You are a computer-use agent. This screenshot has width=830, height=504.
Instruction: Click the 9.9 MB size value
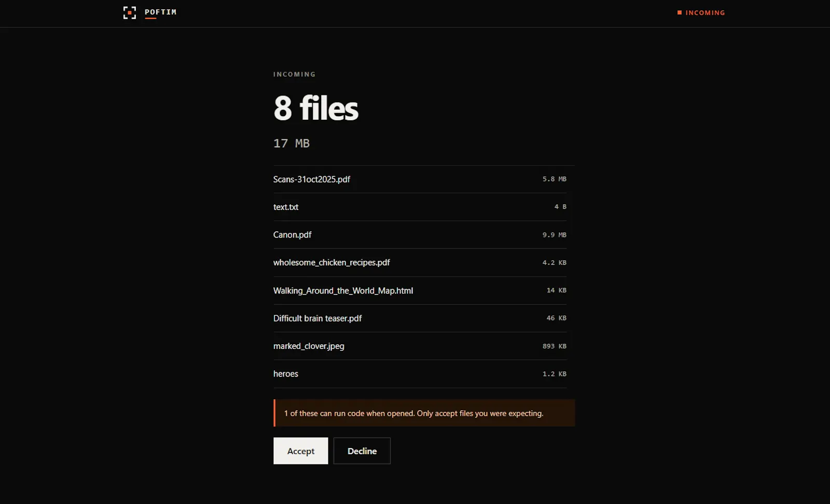[x=555, y=235]
